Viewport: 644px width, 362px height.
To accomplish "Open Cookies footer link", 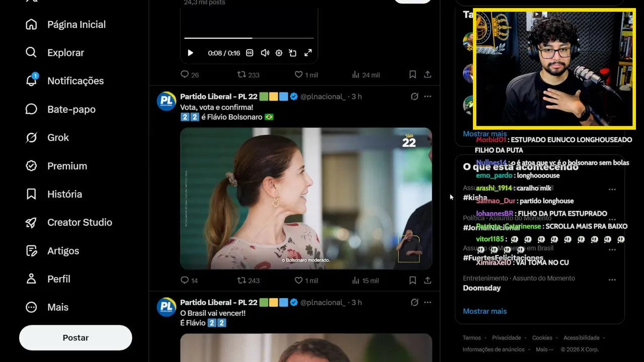I will (542, 338).
